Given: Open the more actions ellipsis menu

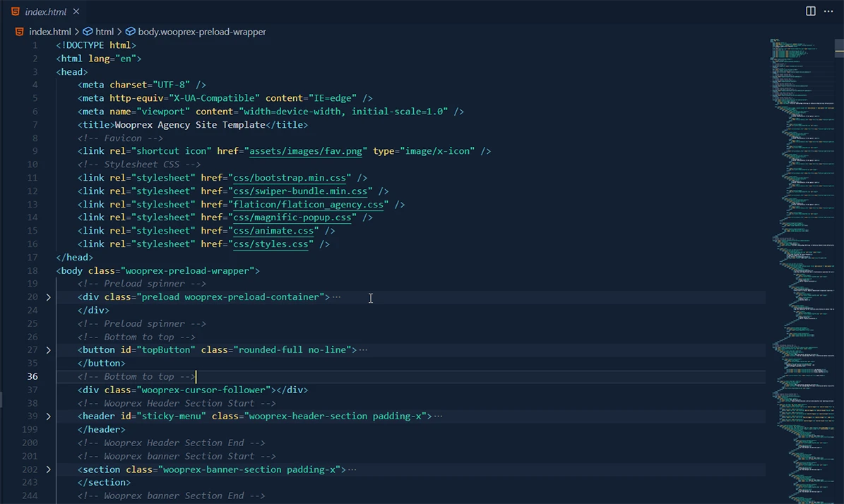Looking at the screenshot, I should (828, 11).
